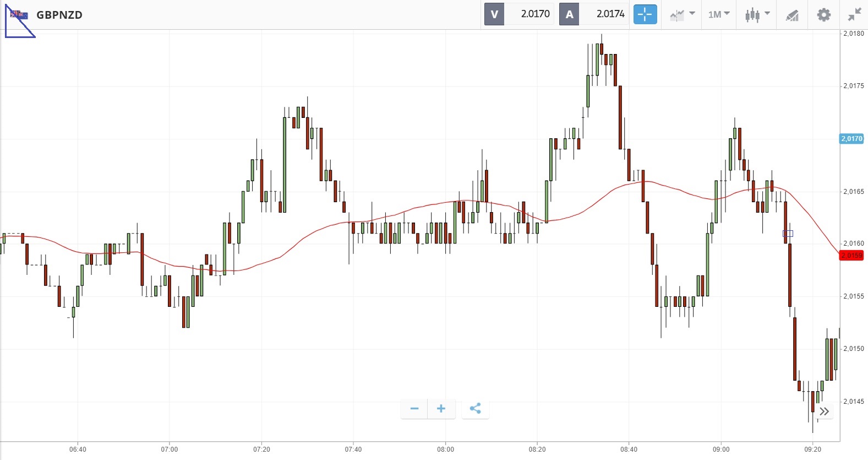This screenshot has height=460, width=868.
Task: Zoom in with the plus button
Action: pos(441,408)
